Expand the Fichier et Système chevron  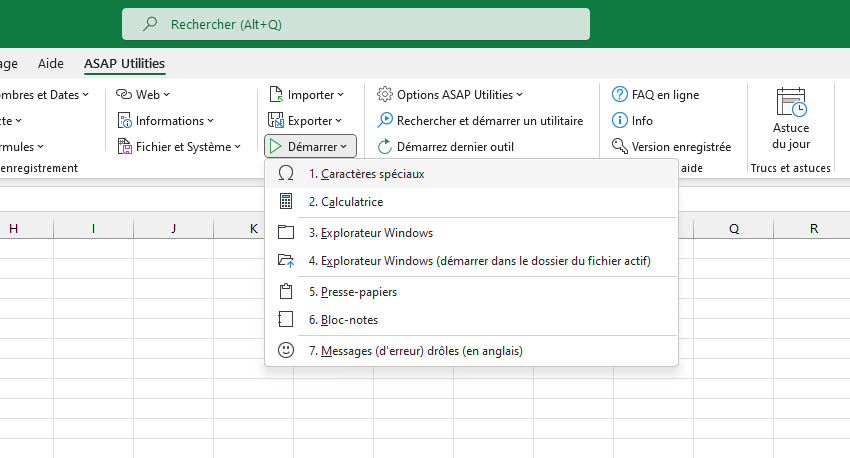pyautogui.click(x=237, y=146)
